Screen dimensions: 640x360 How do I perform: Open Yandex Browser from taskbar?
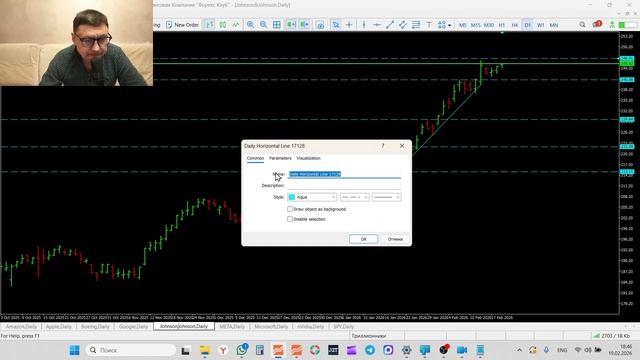[223, 350]
